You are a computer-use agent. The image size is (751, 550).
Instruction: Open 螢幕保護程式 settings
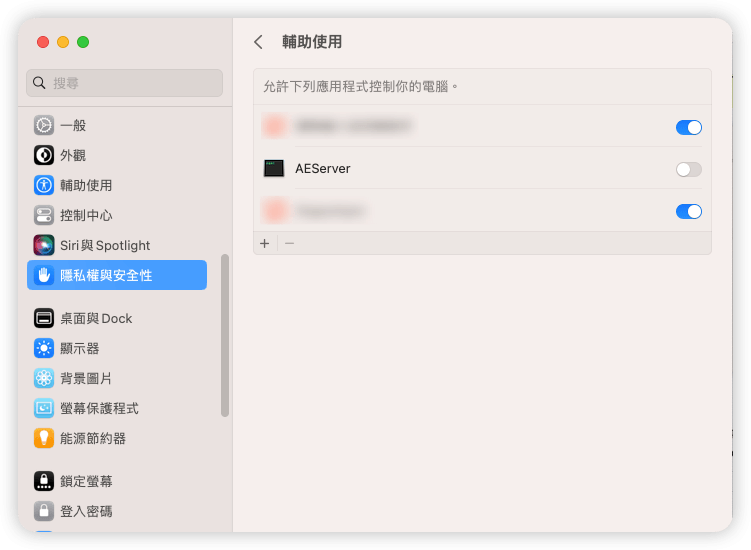tap(117, 408)
